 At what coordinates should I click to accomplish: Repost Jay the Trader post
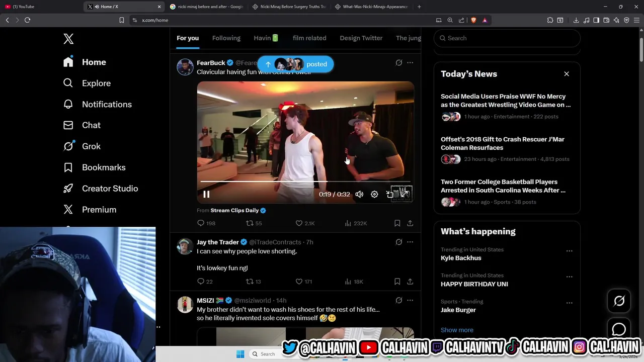click(253, 282)
